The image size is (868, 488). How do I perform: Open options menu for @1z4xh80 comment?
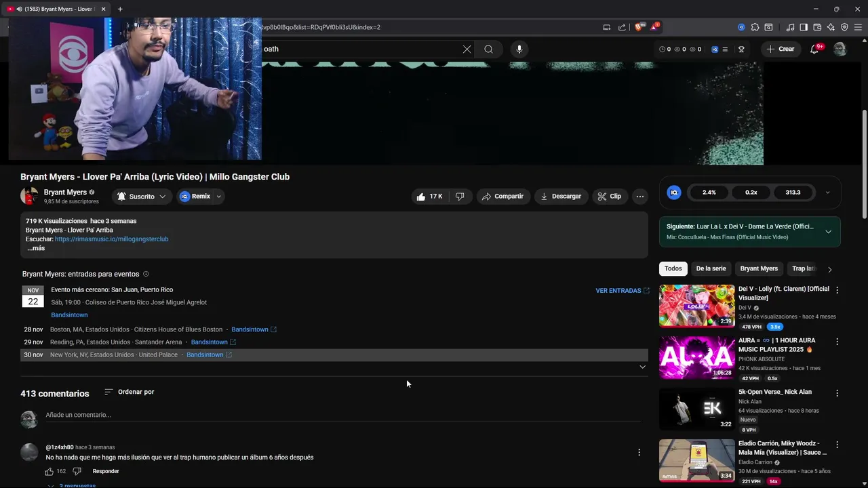[x=639, y=452]
